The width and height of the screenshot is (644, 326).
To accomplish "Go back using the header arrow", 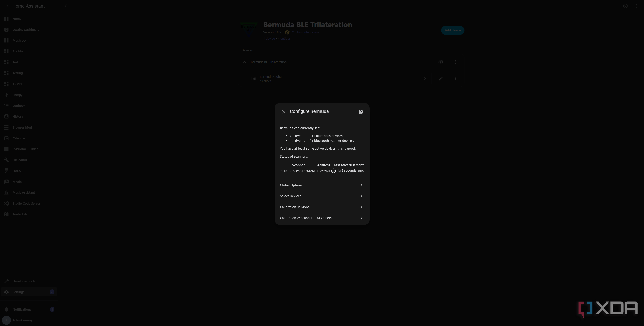I will [66, 6].
